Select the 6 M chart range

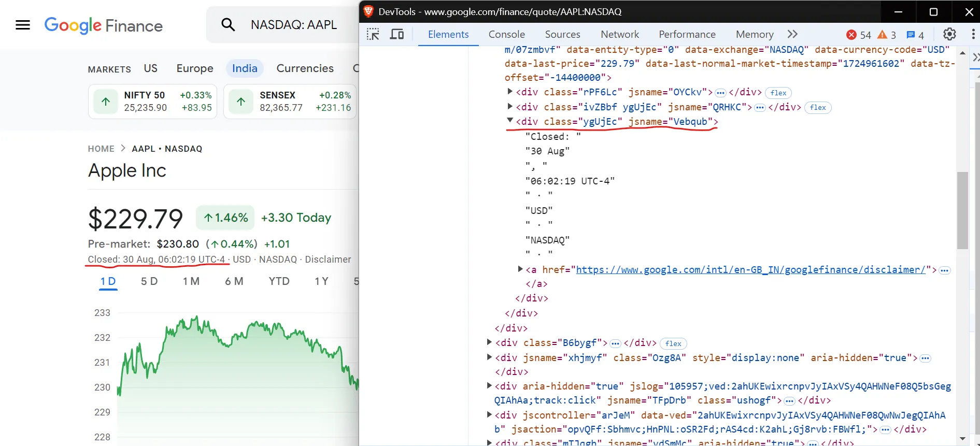tap(234, 281)
